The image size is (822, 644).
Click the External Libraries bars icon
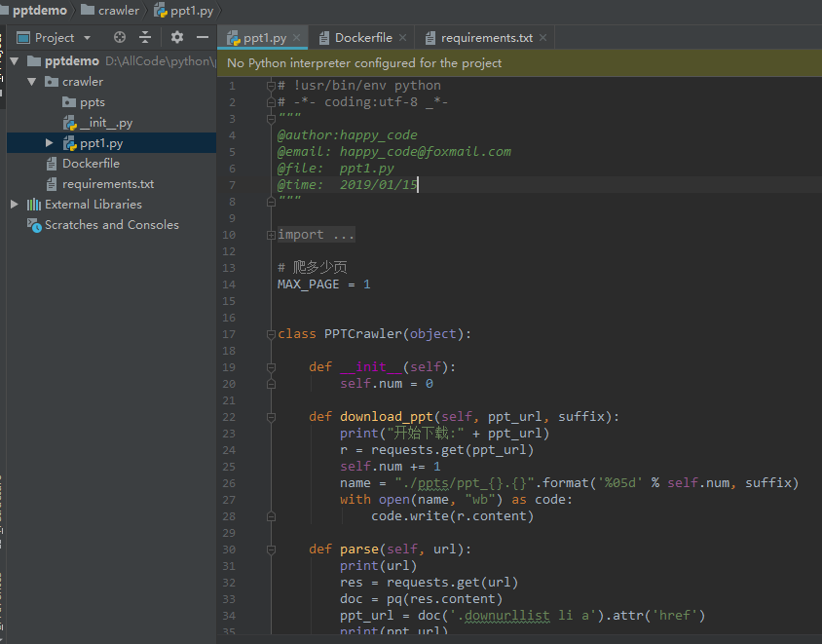pyautogui.click(x=34, y=204)
